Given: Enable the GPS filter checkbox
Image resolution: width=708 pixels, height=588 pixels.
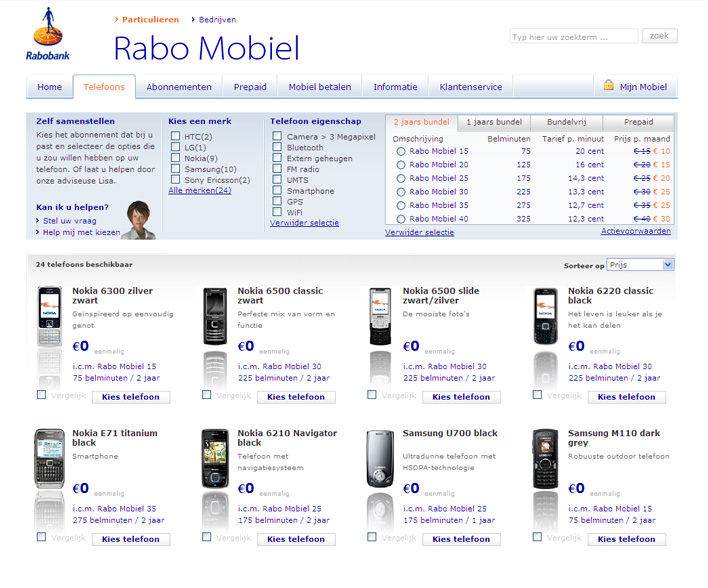Looking at the screenshot, I should pos(277,201).
